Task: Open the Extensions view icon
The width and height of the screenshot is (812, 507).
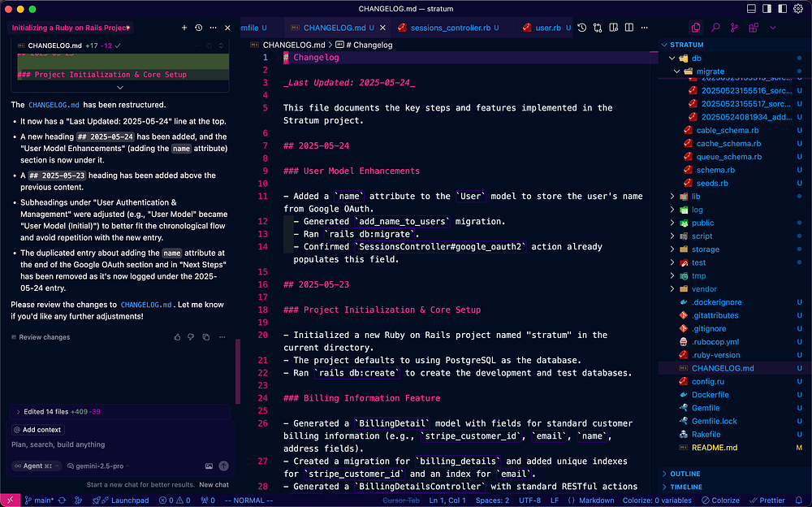Action: pos(753,28)
